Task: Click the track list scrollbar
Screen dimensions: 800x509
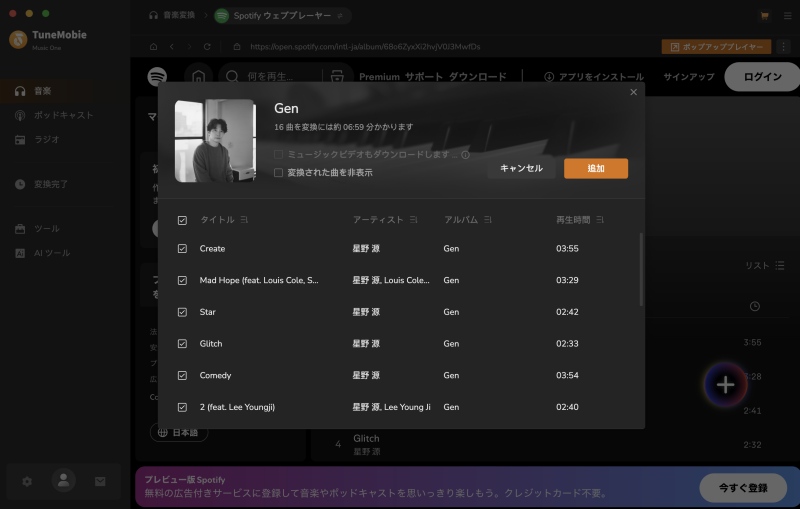Action: tap(641, 269)
